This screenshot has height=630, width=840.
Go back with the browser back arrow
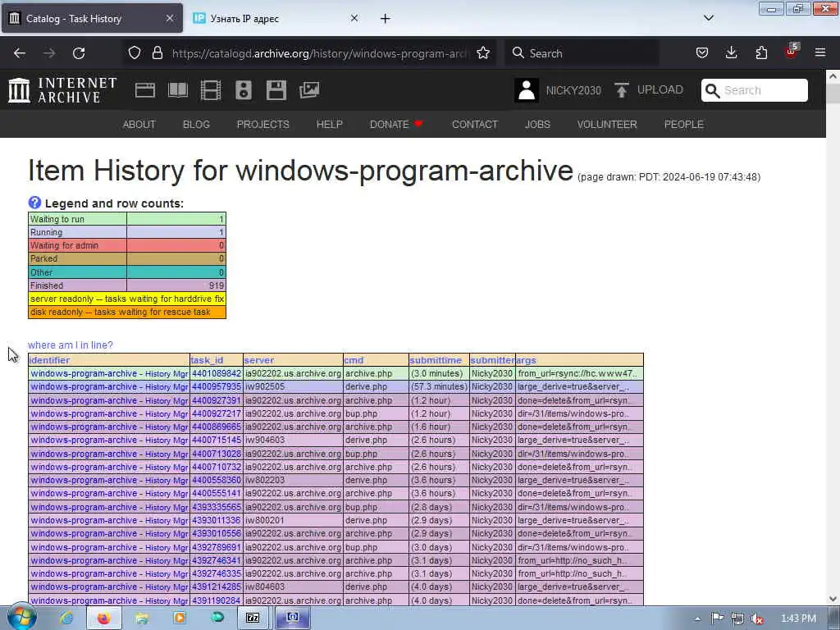[20, 53]
